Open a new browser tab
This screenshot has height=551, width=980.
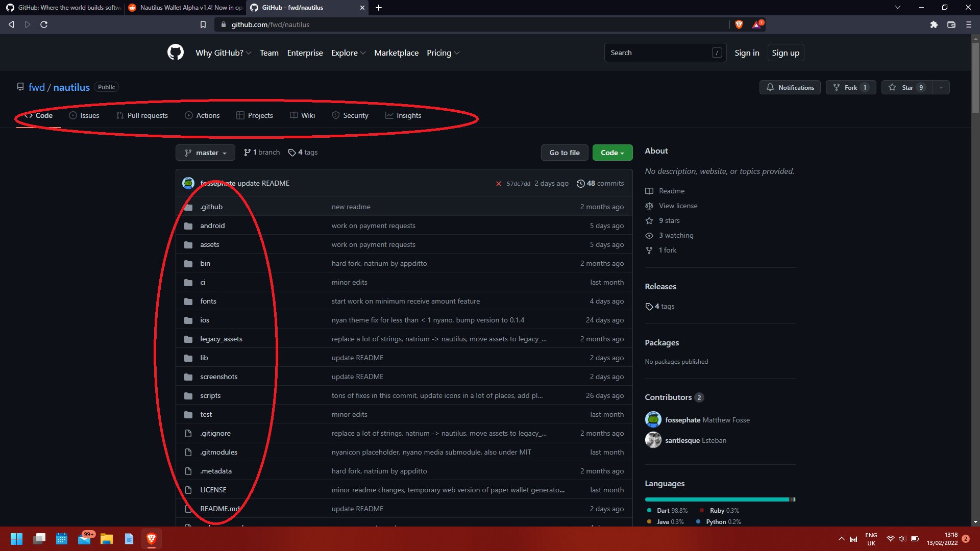click(x=379, y=8)
